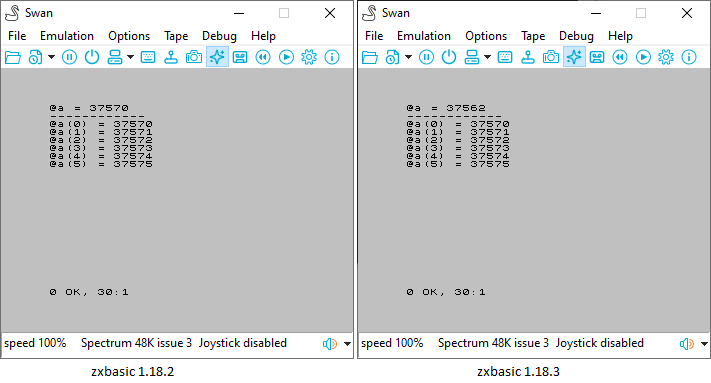711x383 pixels.
Task: Open Tape menu in right Swan window
Action: coord(533,36)
